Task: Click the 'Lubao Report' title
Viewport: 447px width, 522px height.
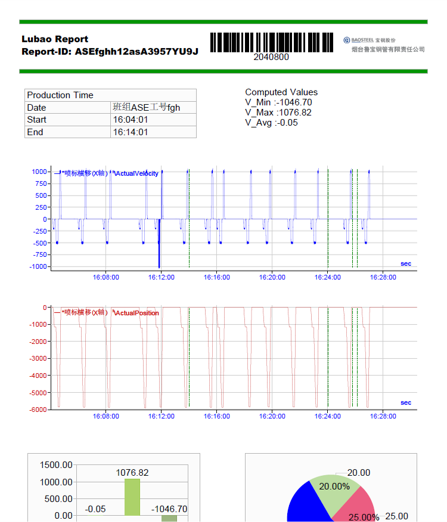Action: (55, 39)
